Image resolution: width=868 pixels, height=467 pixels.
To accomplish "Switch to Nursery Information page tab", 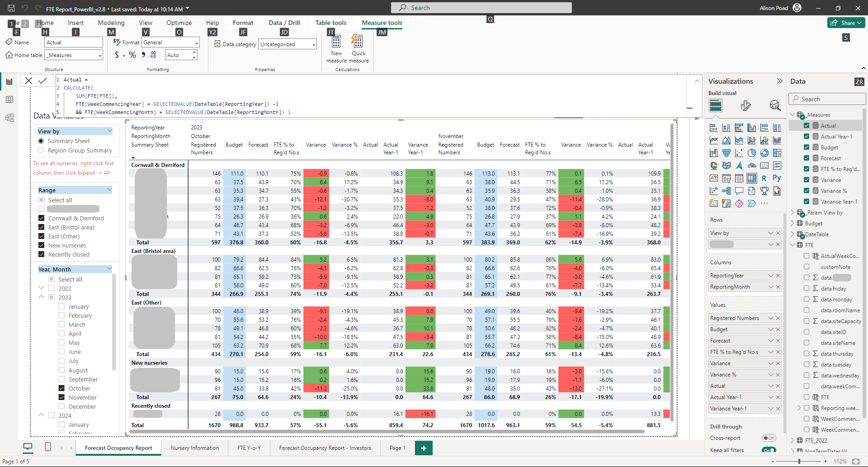I will (x=195, y=448).
